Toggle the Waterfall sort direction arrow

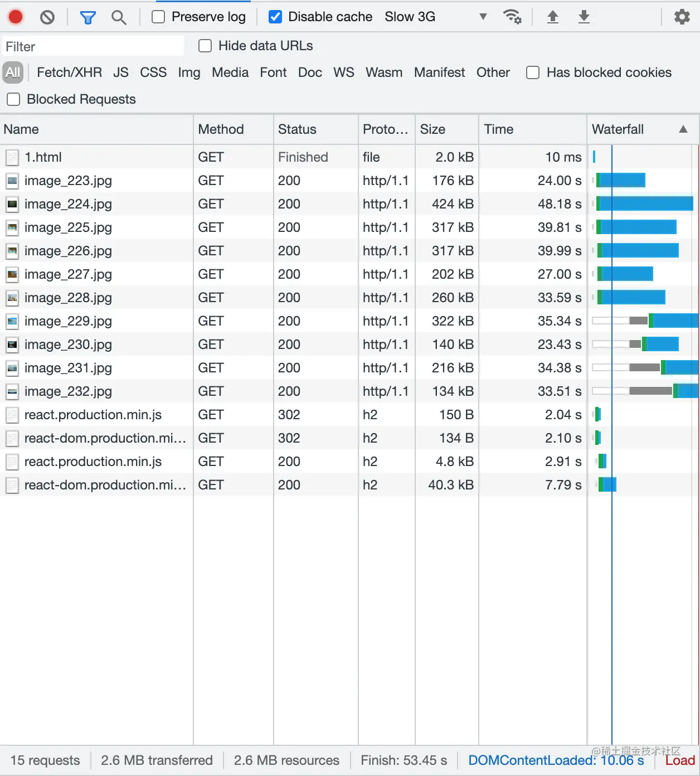(x=683, y=129)
